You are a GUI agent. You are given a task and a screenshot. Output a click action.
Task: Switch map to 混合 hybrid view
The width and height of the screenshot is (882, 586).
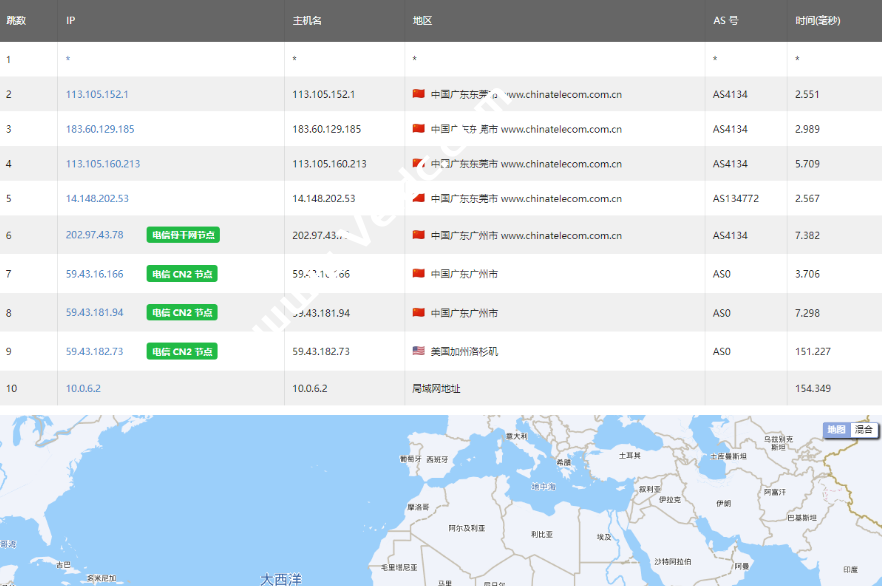863,429
